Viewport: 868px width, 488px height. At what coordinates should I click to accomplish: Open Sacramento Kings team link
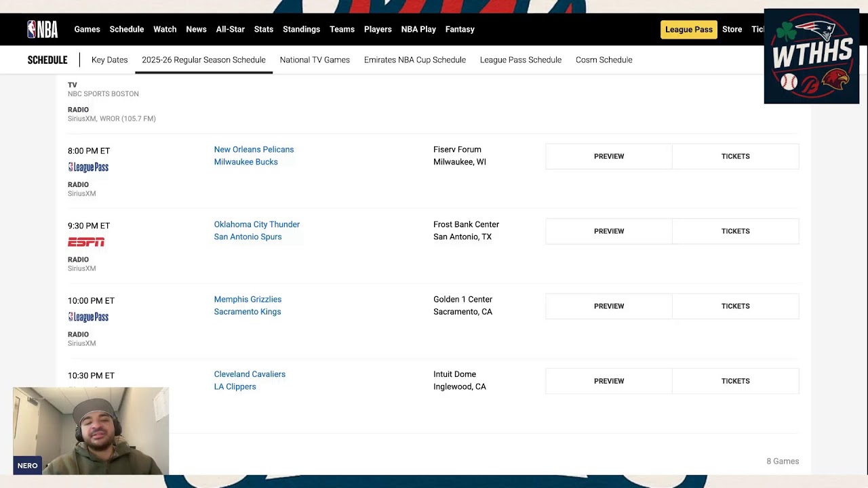point(248,312)
